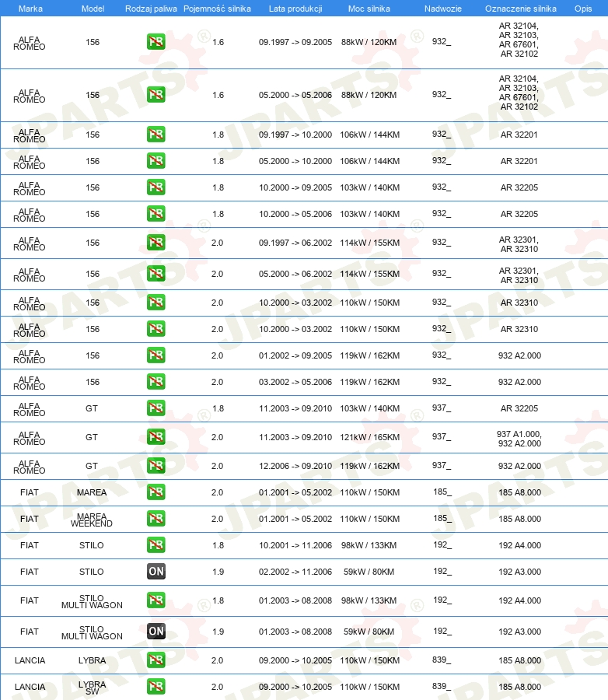Viewport: 608px width, 700px height.
Task: Select the 937_ cell in GT 1.8 row
Action: 442,408
